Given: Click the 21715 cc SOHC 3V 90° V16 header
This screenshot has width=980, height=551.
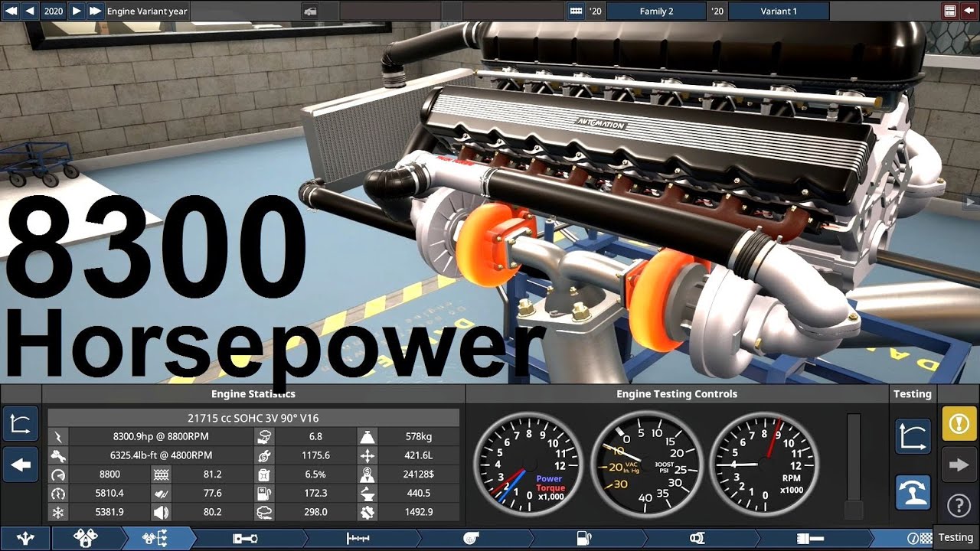Looking at the screenshot, I should coord(253,419).
